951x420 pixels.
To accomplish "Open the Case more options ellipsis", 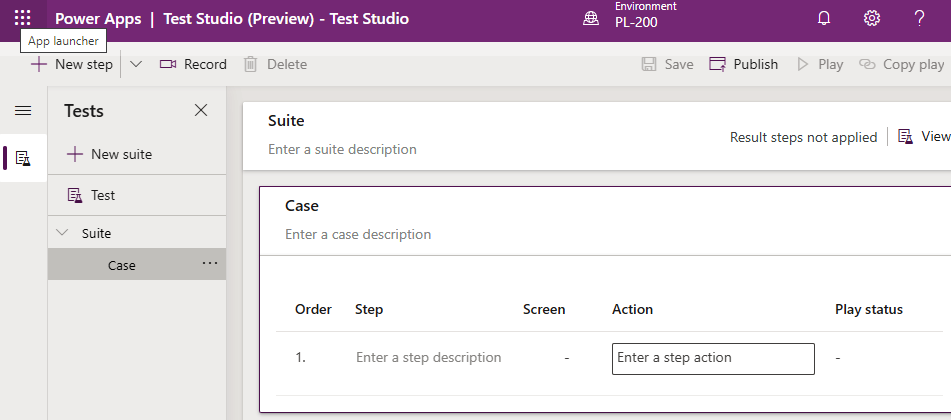I will click(210, 263).
